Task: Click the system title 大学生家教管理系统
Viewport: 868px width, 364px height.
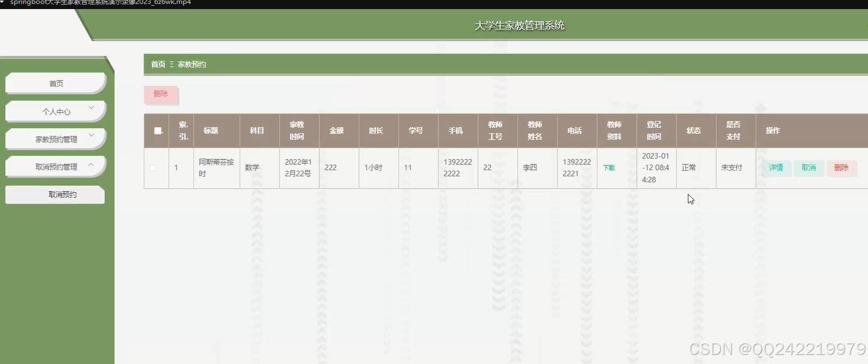Action: click(x=518, y=25)
